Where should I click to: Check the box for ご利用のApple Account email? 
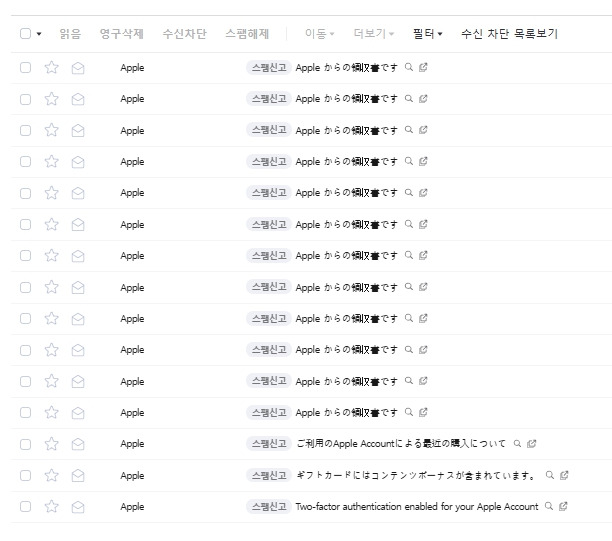(25, 444)
